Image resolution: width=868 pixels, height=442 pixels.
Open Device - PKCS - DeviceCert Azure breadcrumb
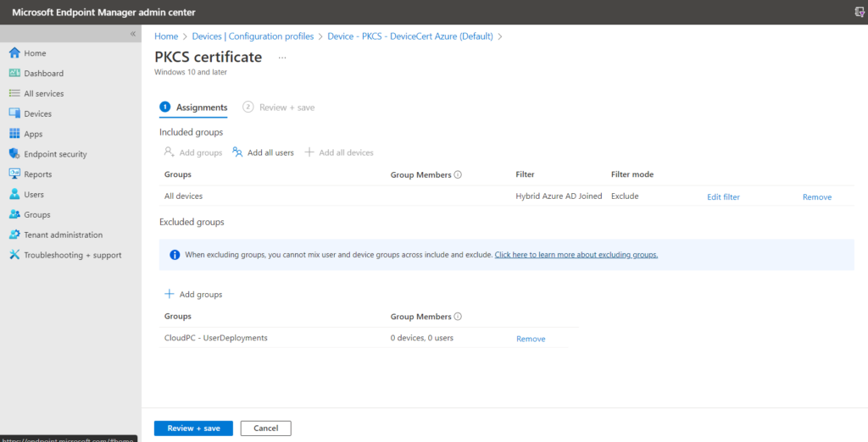(410, 36)
